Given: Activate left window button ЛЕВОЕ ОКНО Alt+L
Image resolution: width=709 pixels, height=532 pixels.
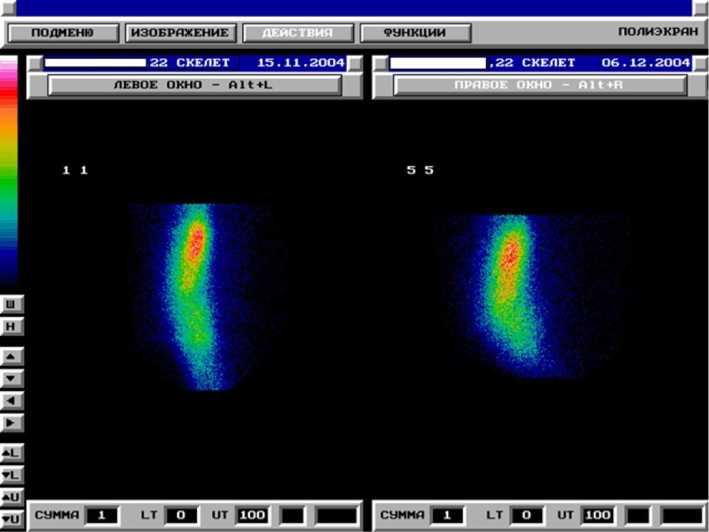Looking at the screenshot, I should 194,85.
